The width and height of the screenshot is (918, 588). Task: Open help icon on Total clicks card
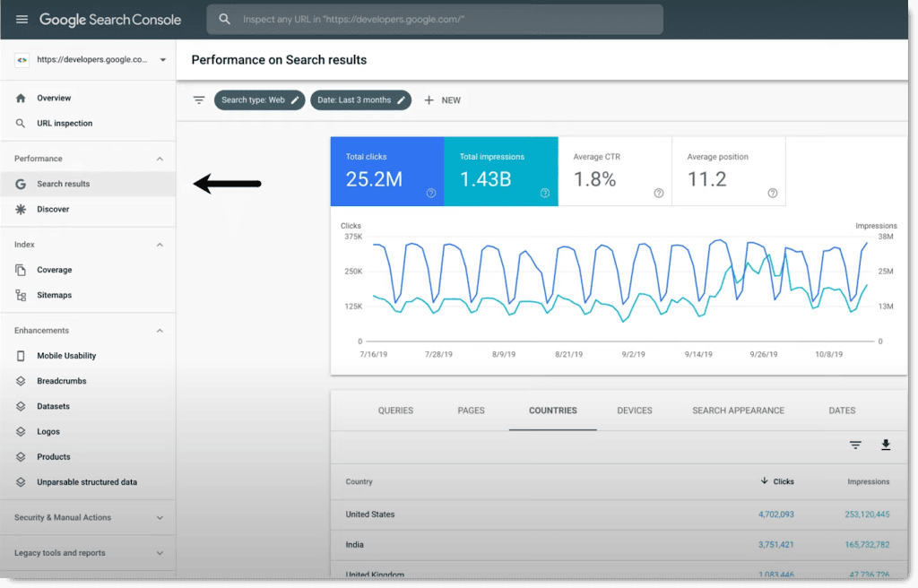431,193
